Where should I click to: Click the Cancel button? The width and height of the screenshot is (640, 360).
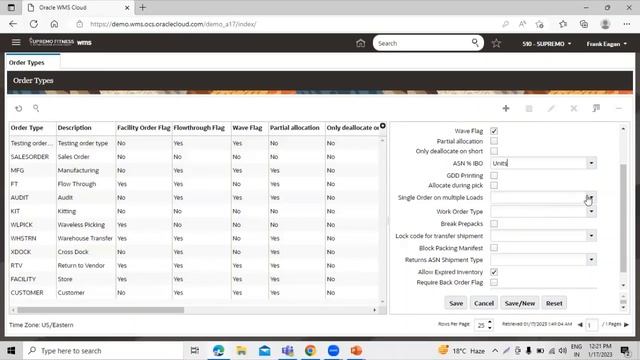(484, 303)
